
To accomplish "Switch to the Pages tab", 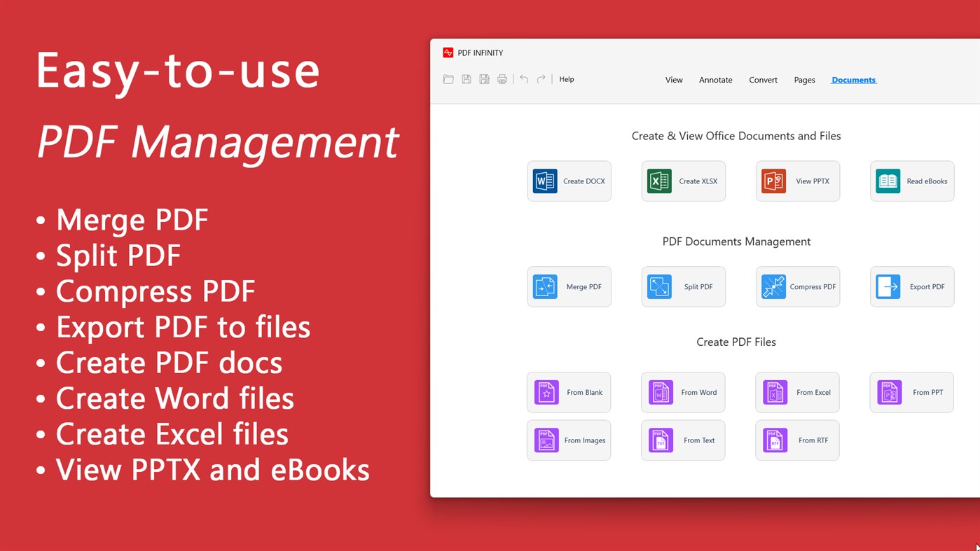I will click(804, 80).
